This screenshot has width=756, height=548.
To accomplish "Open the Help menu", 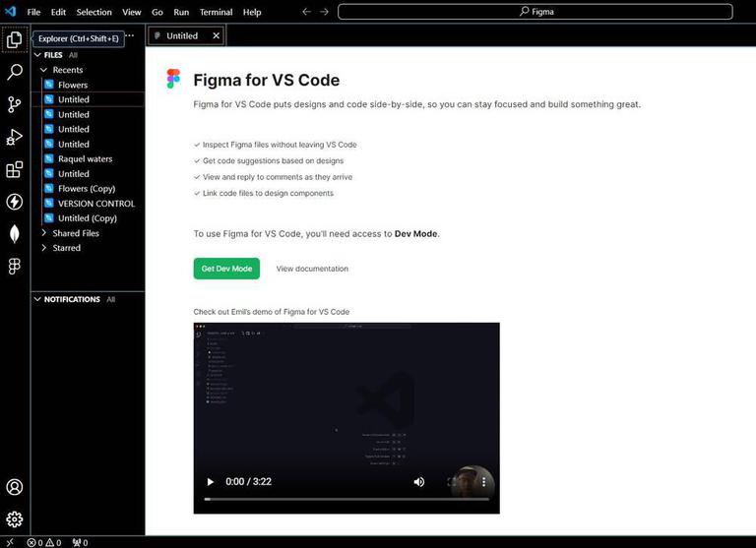I will tap(252, 12).
